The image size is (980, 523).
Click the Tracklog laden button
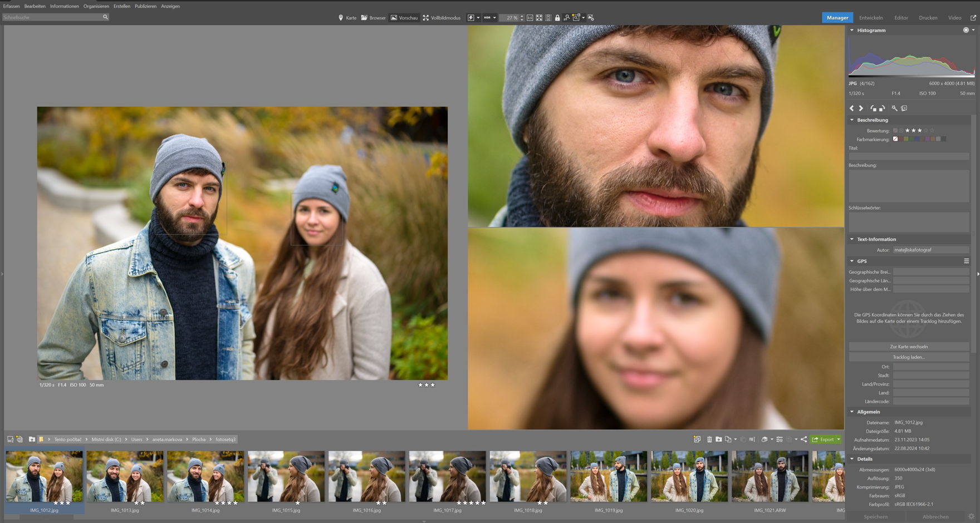(909, 357)
